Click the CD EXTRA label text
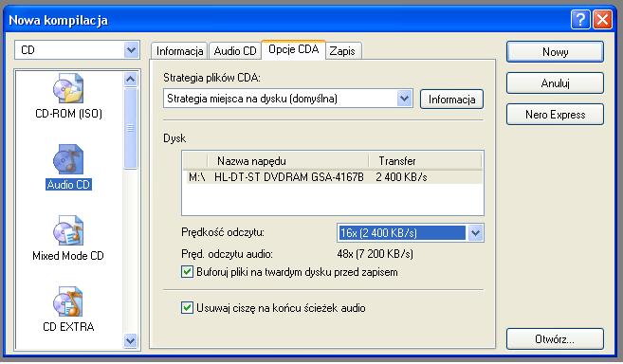 [68, 327]
